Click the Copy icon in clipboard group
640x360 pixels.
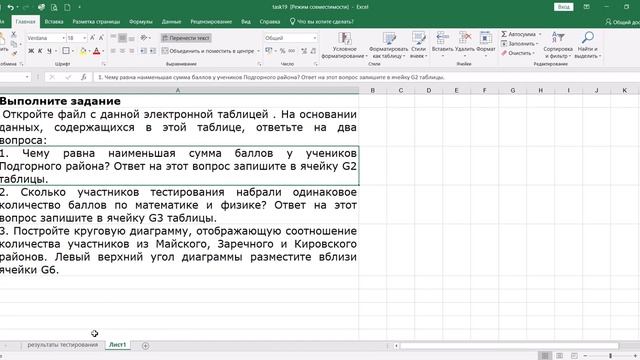(14, 44)
